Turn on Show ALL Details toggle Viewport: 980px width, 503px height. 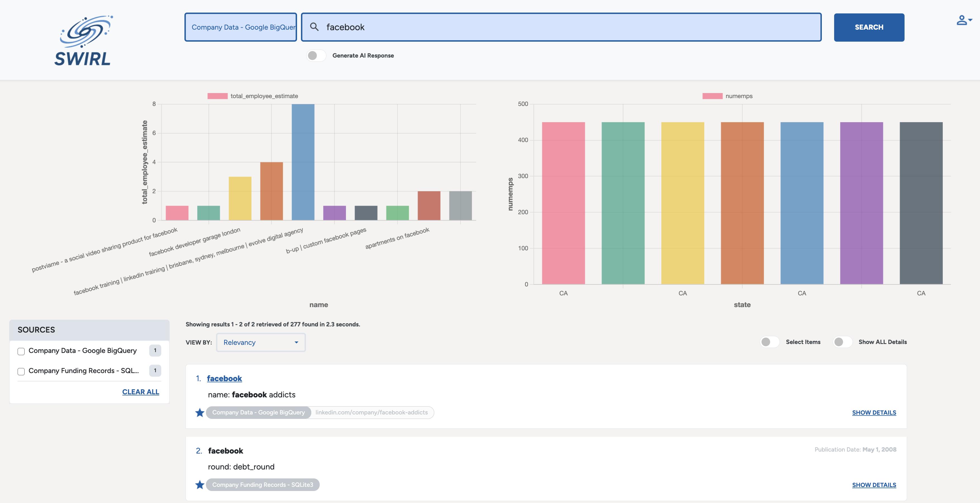842,342
